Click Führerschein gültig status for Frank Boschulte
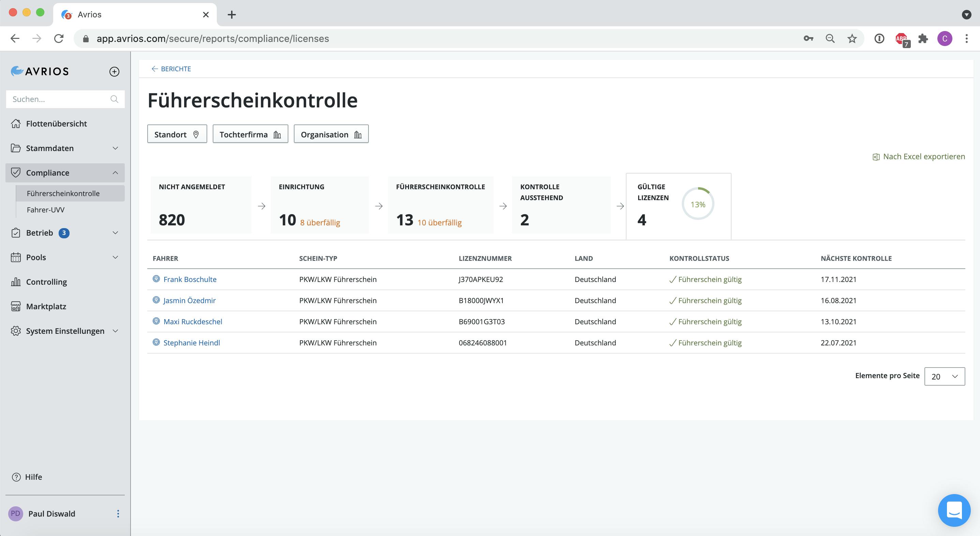Screen dimensions: 980x536 [x=706, y=279]
